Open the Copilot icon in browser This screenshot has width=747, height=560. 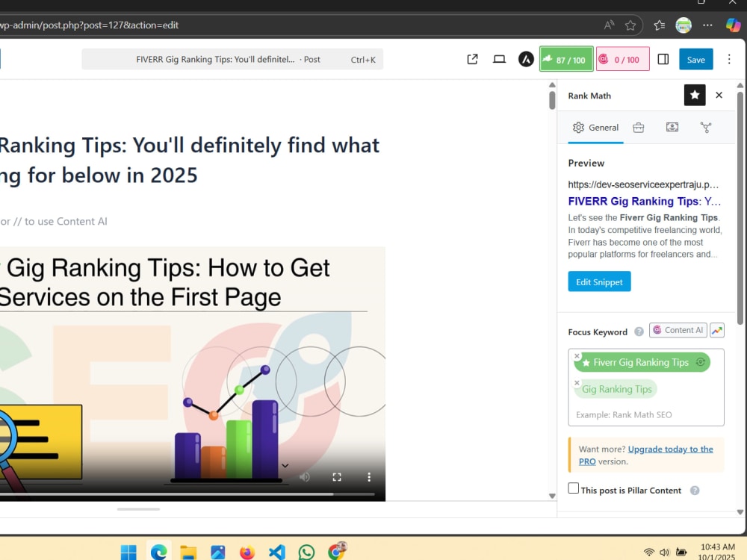click(734, 25)
